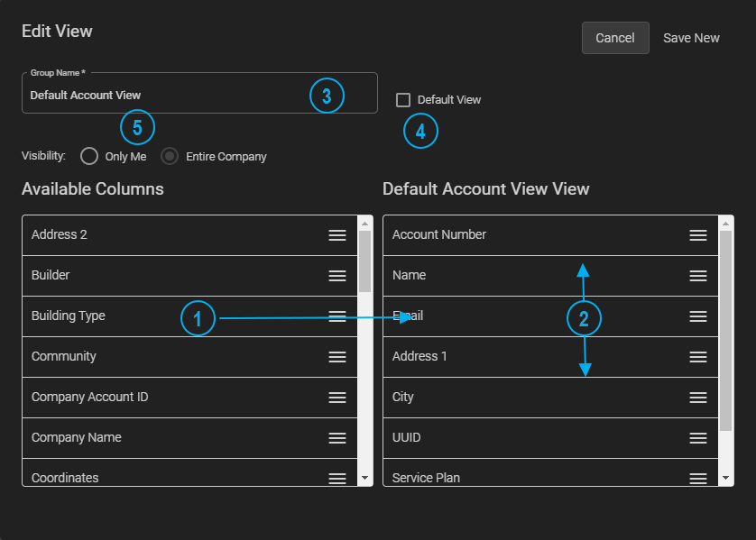
Task: Click the Email row reorder handle
Action: (x=698, y=316)
